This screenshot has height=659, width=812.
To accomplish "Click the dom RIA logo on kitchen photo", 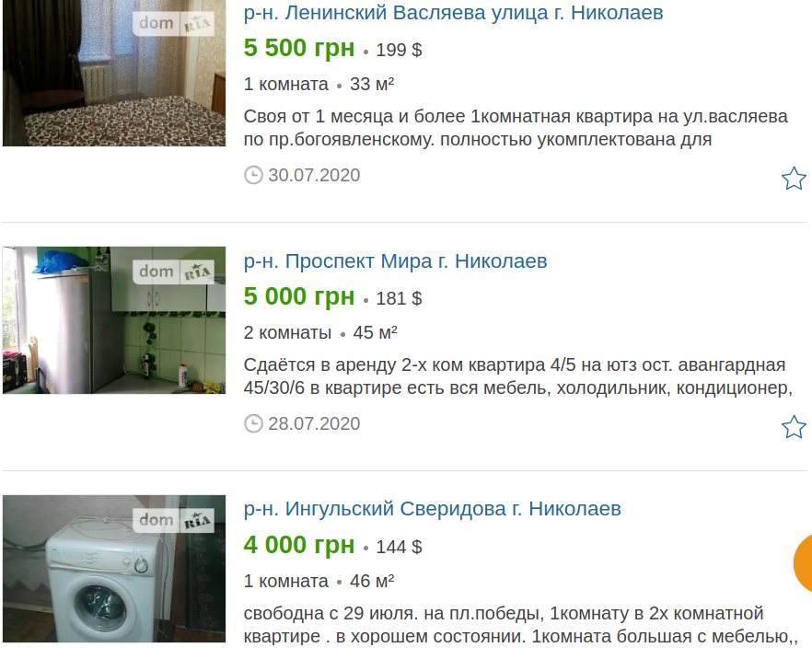I will (x=173, y=272).
